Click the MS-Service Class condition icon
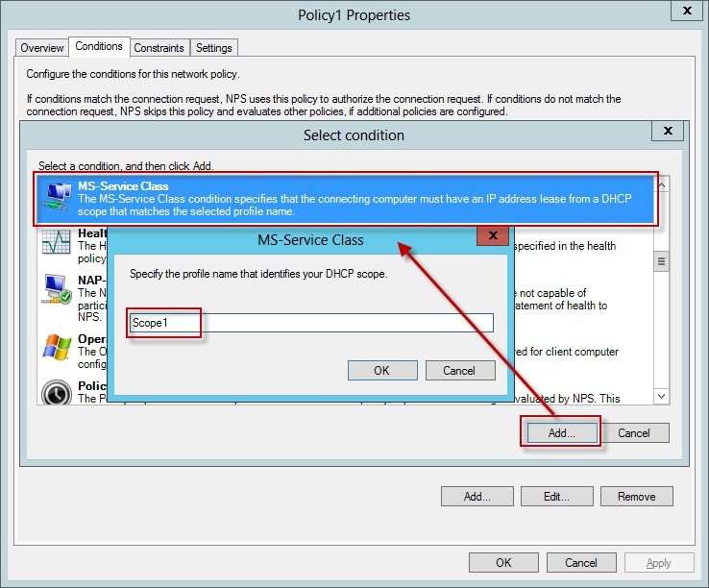Image resolution: width=709 pixels, height=588 pixels. coord(56,195)
